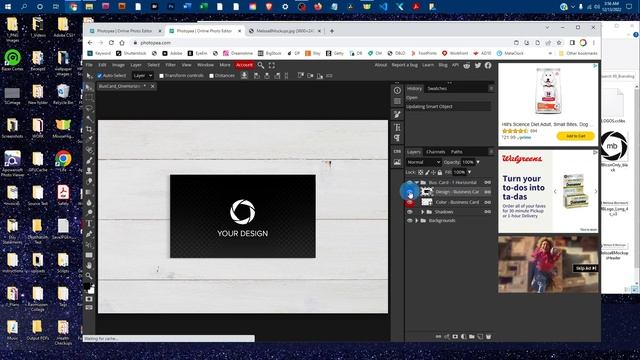The image size is (640, 360).
Task: Toggle Quick Mask mode icon
Action: 89,299
